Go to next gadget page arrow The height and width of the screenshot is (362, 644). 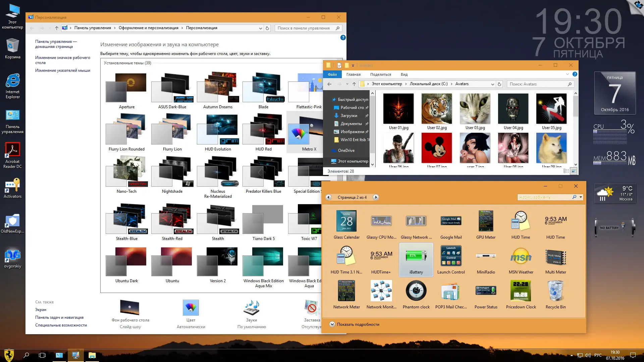coord(376,197)
